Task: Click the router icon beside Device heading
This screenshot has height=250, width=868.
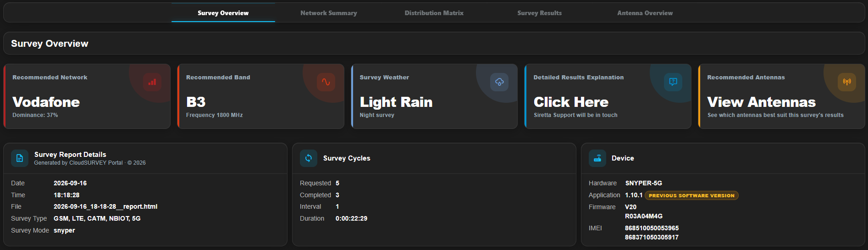Action: coord(597,158)
